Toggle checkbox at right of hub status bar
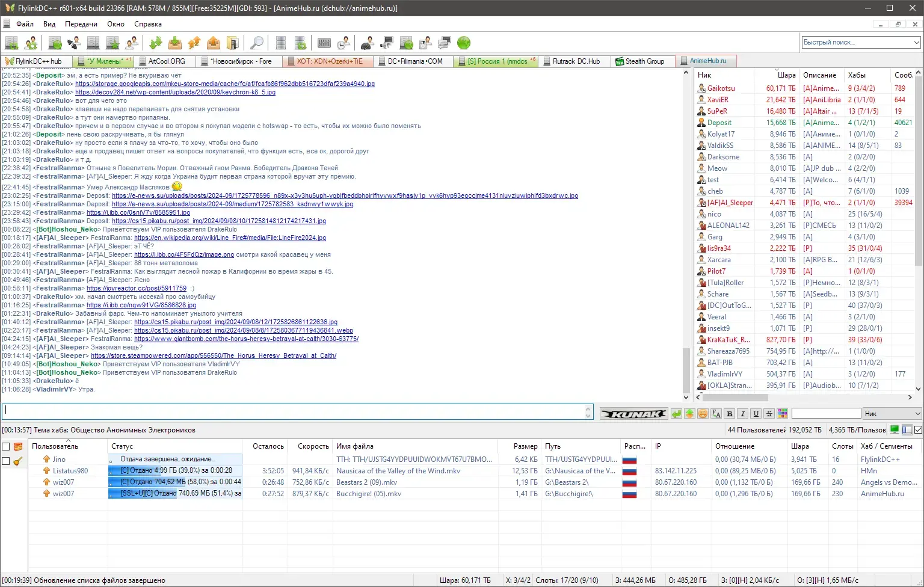Viewport: 924px width, 587px height. (x=918, y=429)
